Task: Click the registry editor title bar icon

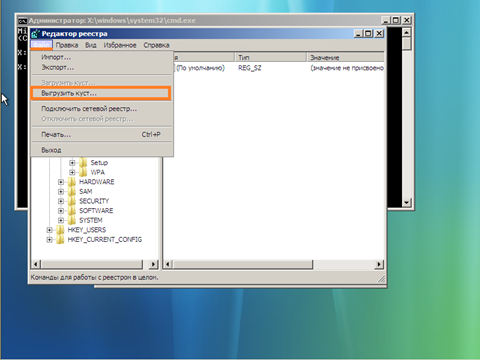Action: [x=35, y=34]
